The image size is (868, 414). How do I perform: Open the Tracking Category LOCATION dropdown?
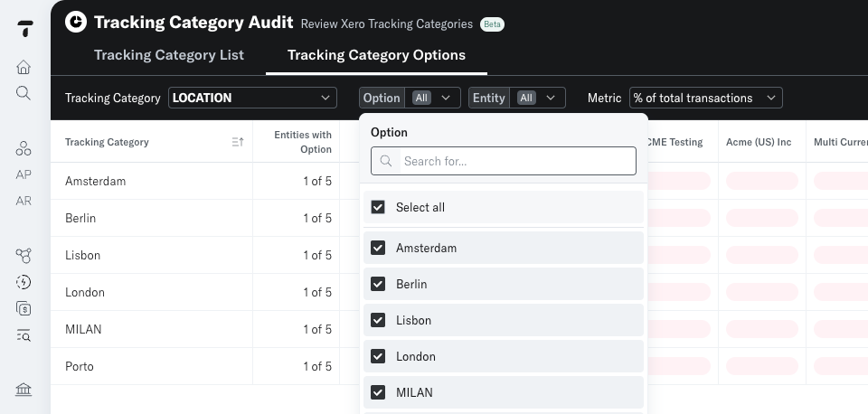point(252,98)
